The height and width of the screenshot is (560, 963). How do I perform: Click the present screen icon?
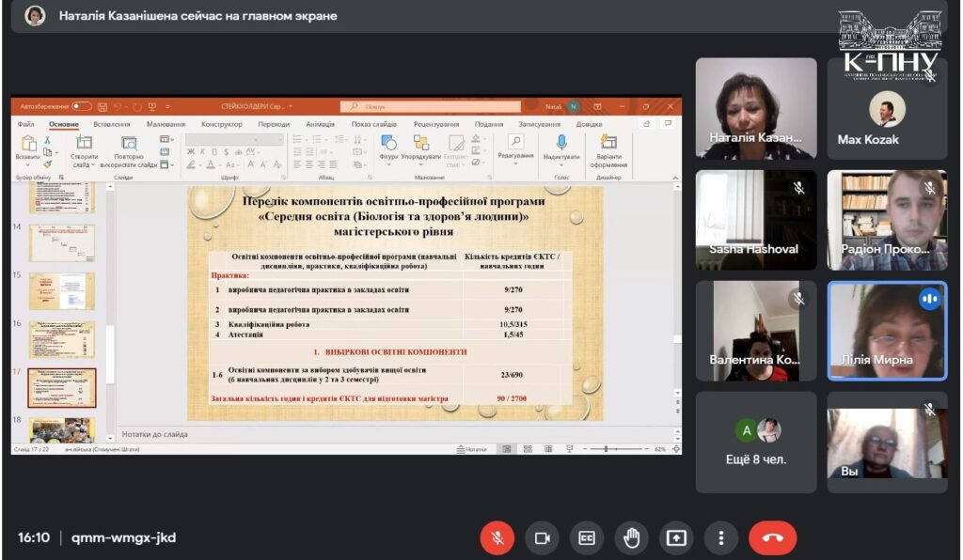(676, 538)
